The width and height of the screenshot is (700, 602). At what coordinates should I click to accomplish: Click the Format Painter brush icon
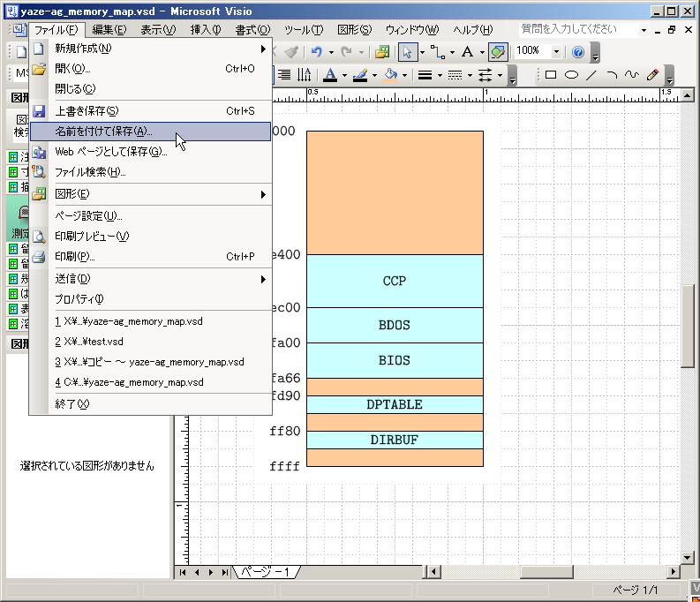292,52
